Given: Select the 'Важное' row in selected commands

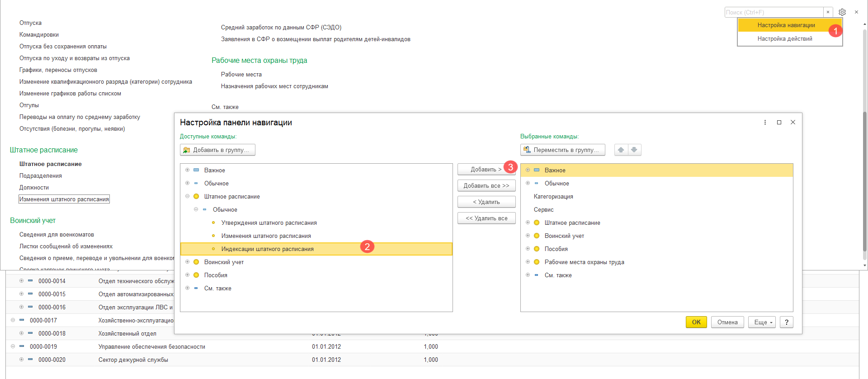Looking at the screenshot, I should [657, 170].
